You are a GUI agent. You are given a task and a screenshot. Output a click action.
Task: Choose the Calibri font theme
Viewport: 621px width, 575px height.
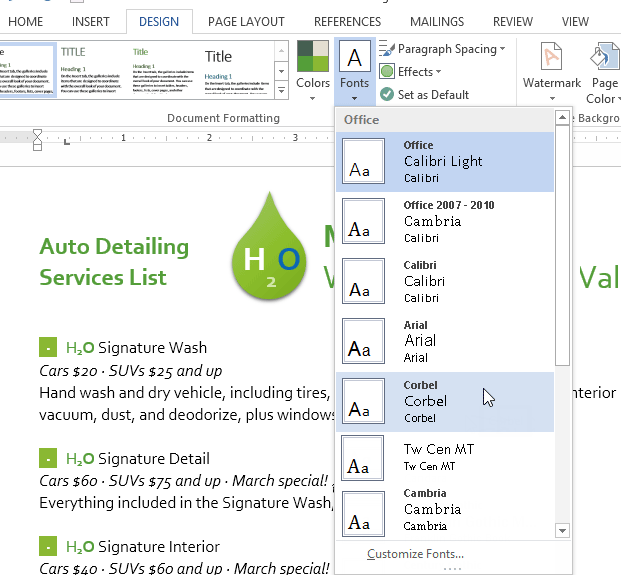point(445,281)
